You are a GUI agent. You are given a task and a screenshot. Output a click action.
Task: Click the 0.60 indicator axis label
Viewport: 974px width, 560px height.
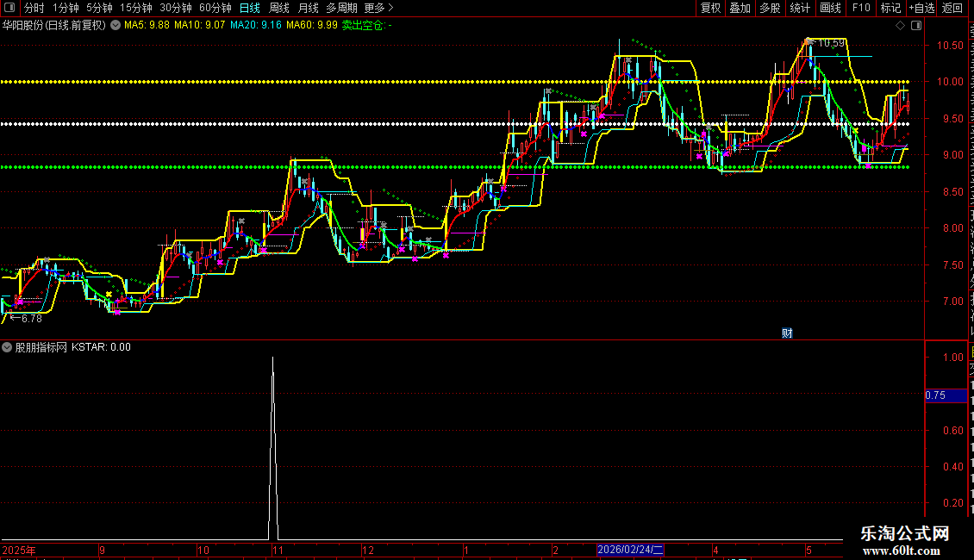tap(952, 430)
